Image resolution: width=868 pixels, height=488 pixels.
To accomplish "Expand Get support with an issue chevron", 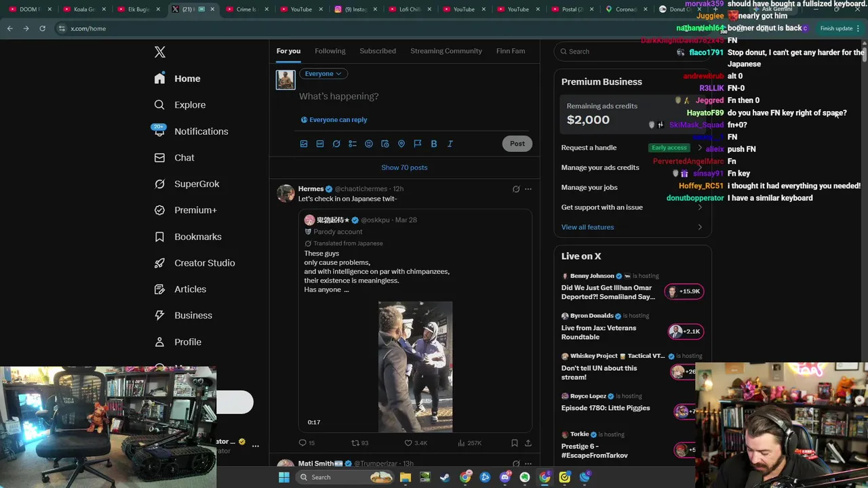I will point(700,207).
